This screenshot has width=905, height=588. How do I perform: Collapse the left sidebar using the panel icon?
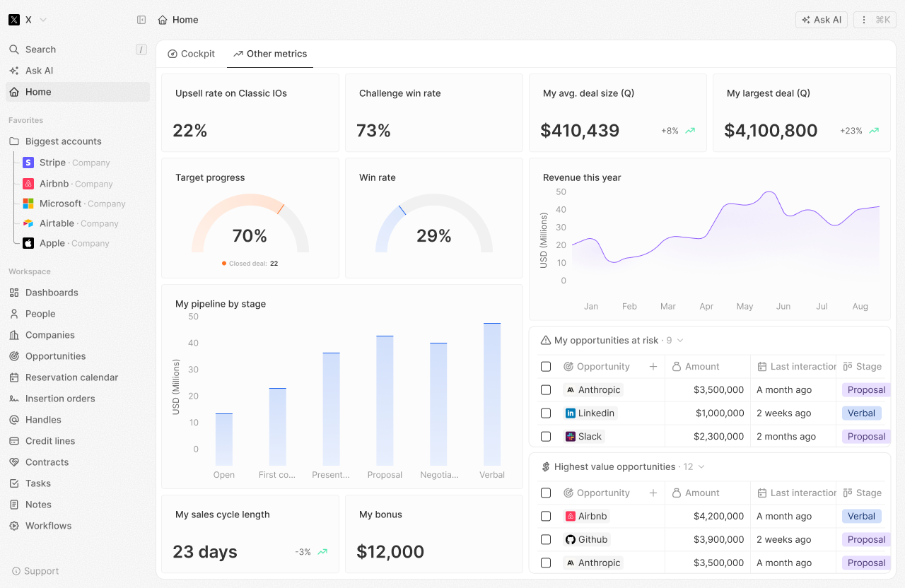pos(141,20)
